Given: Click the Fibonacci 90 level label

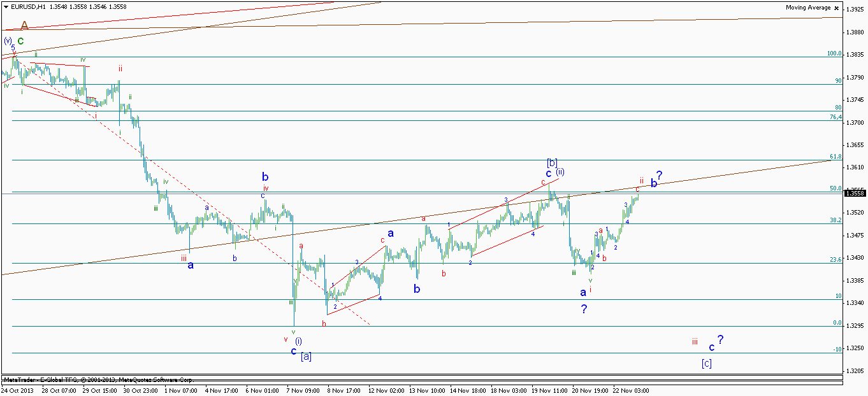Looking at the screenshot, I should coord(839,81).
